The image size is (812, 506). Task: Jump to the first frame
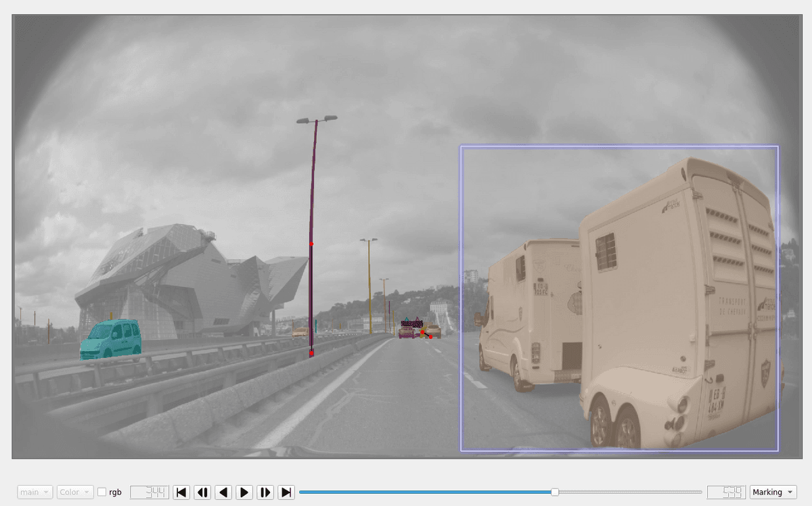tap(181, 492)
